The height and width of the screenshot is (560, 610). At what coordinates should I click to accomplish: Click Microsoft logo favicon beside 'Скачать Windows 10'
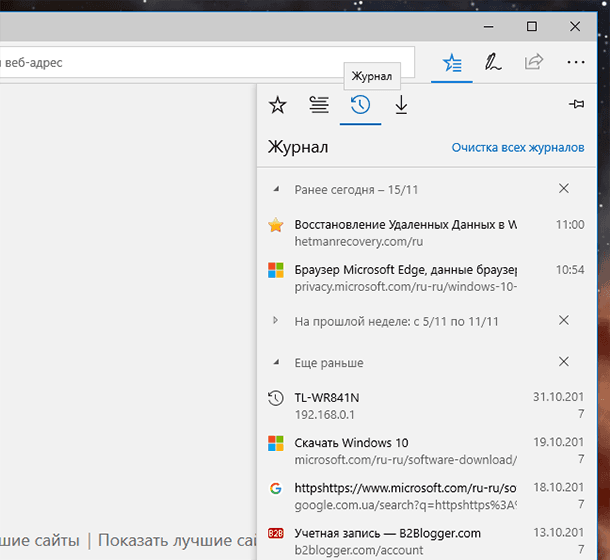point(275,443)
